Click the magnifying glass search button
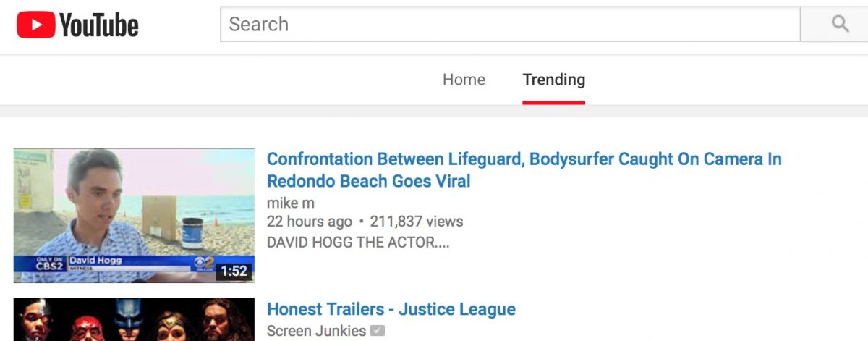The width and height of the screenshot is (868, 341). (x=839, y=25)
